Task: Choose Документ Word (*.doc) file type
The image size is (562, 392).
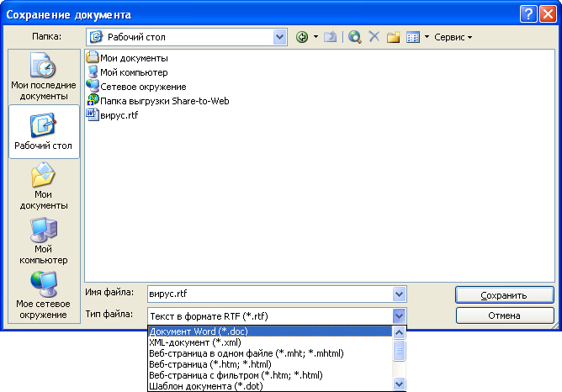Action: click(x=270, y=331)
